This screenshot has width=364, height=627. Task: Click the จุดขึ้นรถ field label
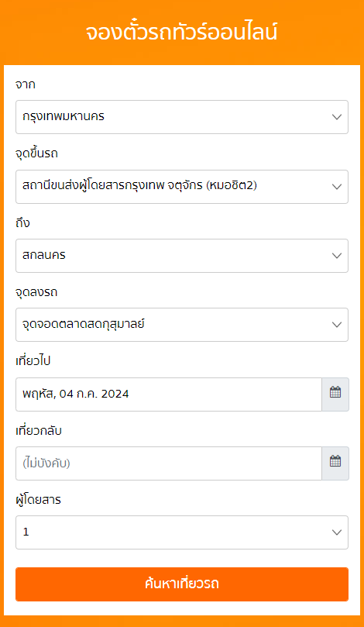pyautogui.click(x=36, y=154)
